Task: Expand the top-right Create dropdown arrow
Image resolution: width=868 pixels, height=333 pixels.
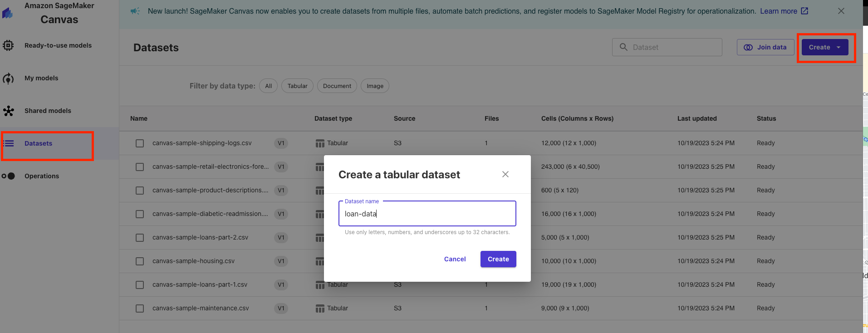Action: click(x=839, y=48)
